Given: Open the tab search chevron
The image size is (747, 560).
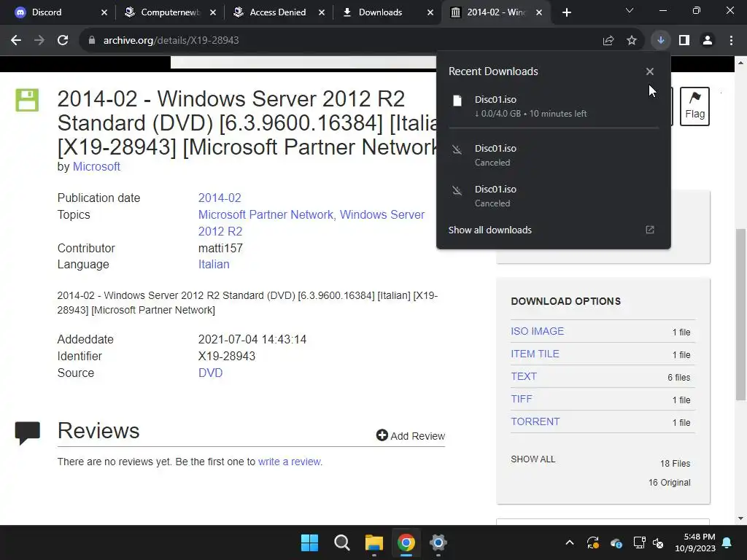Looking at the screenshot, I should 630,10.
